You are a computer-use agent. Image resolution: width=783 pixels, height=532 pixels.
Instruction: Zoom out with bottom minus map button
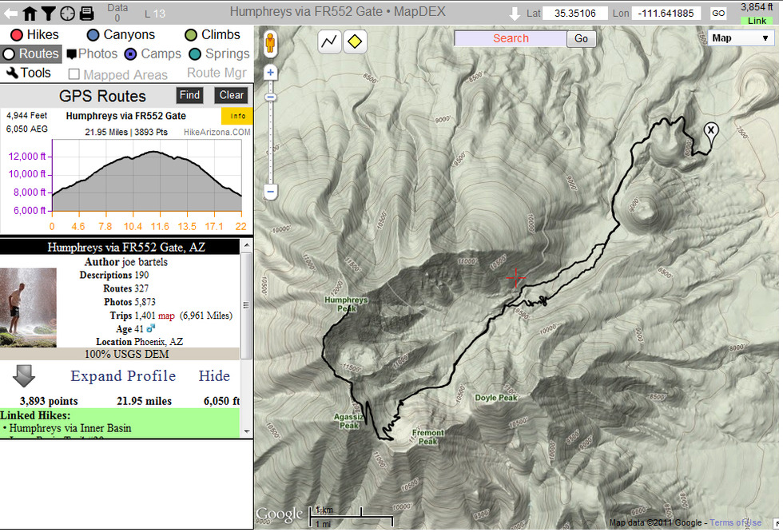point(270,192)
